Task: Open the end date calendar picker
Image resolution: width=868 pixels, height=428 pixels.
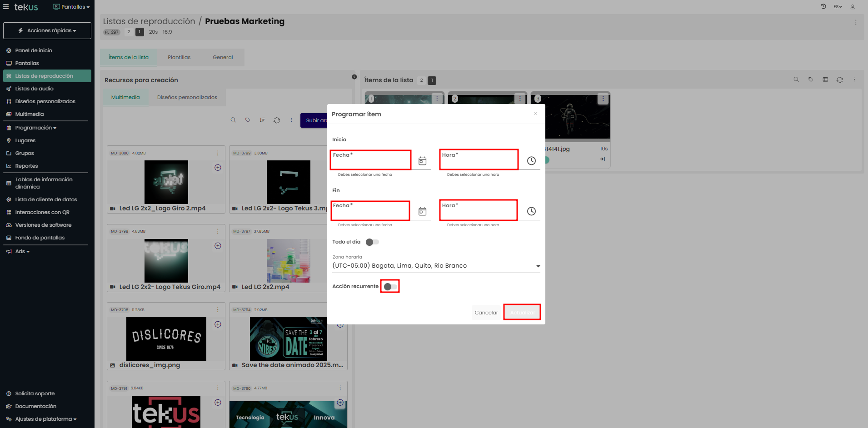Action: (x=422, y=211)
